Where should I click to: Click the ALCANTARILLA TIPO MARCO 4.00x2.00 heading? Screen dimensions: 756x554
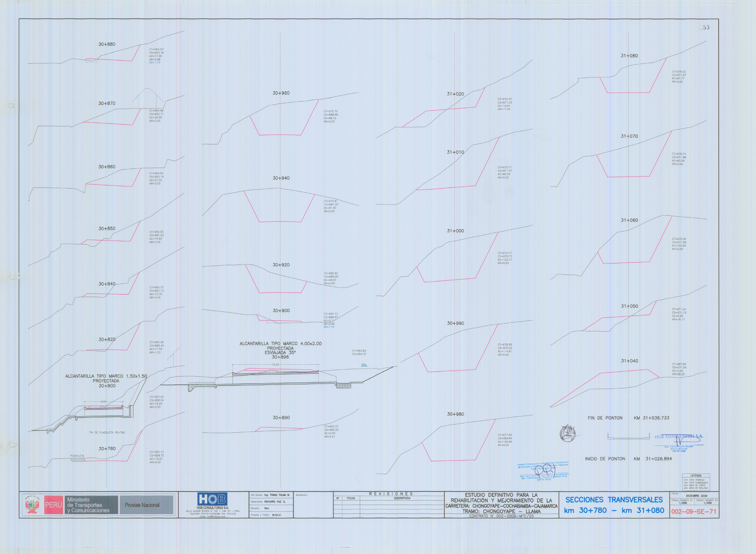[280, 344]
